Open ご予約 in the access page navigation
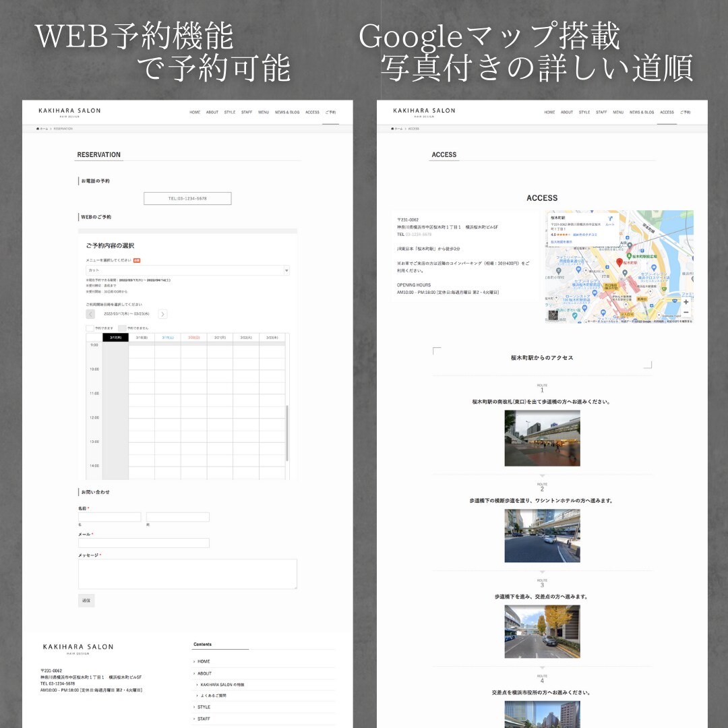This screenshot has height=728, width=728. pos(686,113)
